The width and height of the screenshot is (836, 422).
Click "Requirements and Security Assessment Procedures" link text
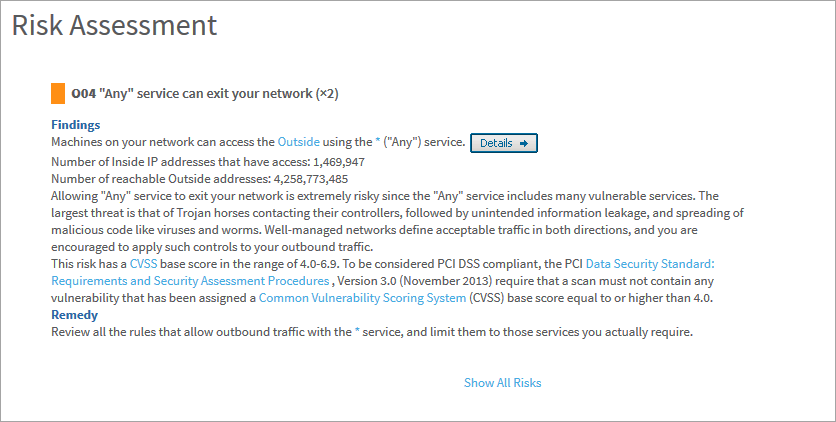pyautogui.click(x=190, y=282)
